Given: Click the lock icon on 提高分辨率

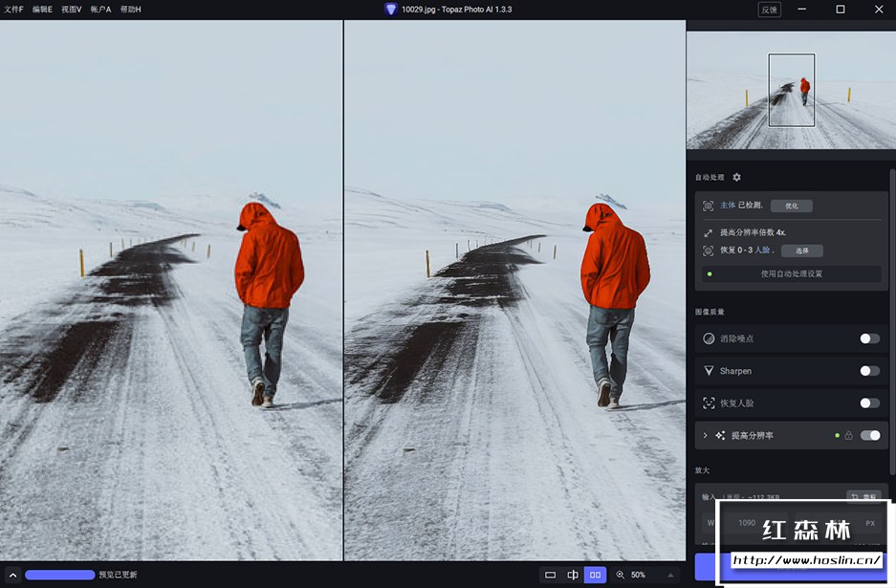Looking at the screenshot, I should 848,436.
